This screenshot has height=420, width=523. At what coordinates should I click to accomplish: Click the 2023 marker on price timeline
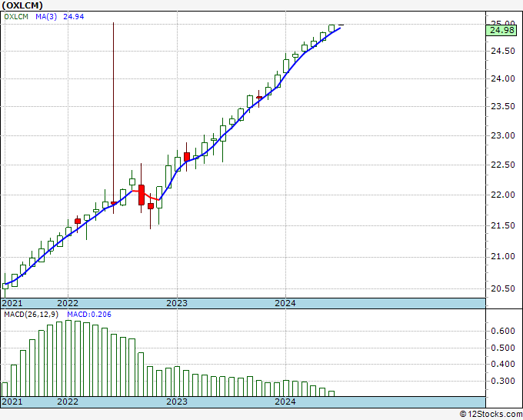[x=177, y=303]
